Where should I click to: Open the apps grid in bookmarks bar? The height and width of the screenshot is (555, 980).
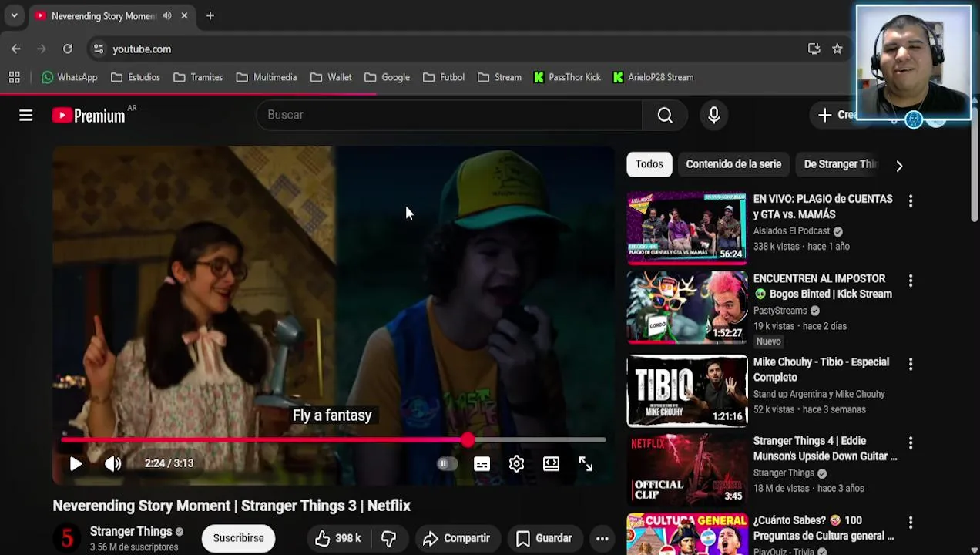click(14, 77)
